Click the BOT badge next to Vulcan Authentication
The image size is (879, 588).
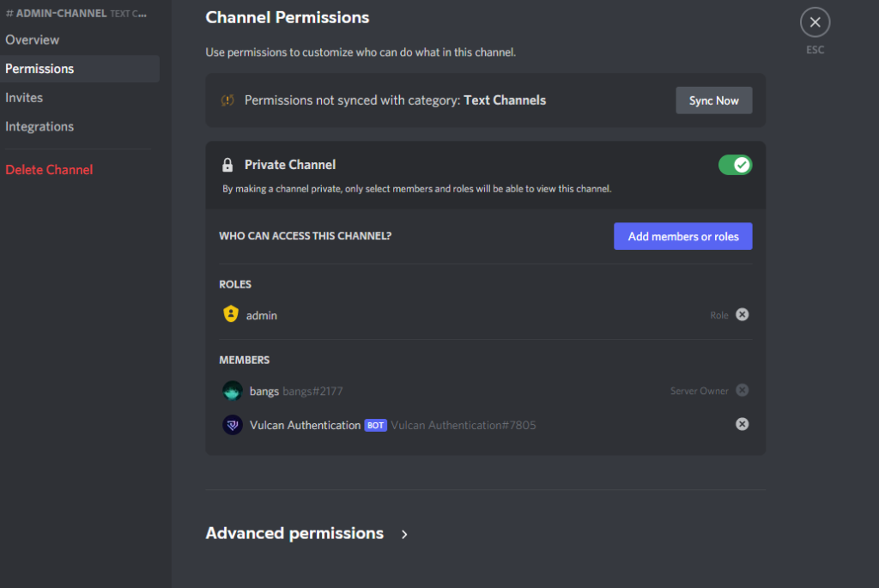pos(375,424)
